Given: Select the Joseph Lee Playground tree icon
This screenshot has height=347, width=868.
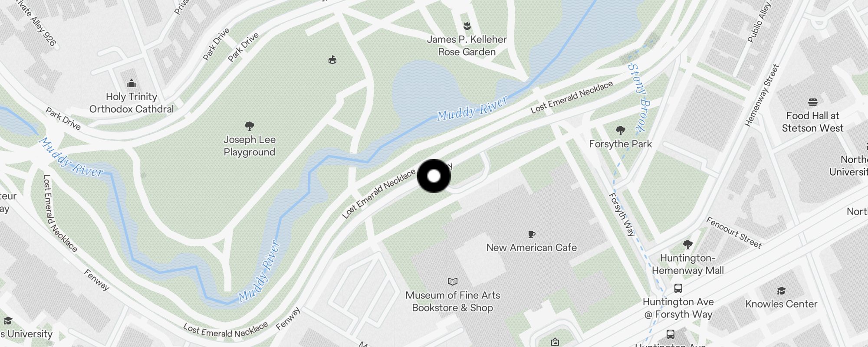Looking at the screenshot, I should tap(250, 126).
